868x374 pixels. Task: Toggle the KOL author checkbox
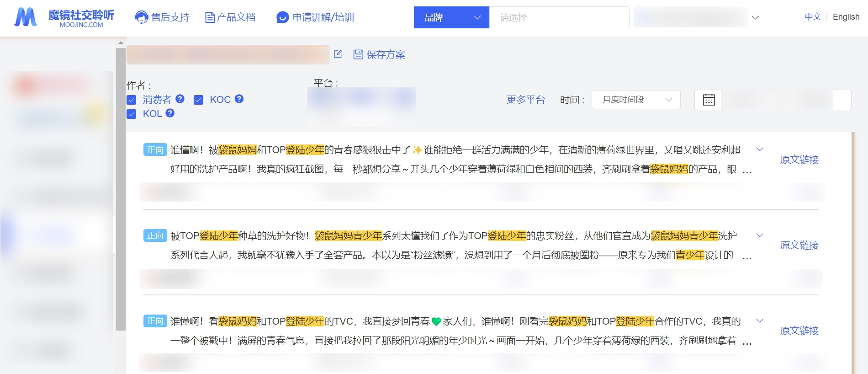click(132, 114)
